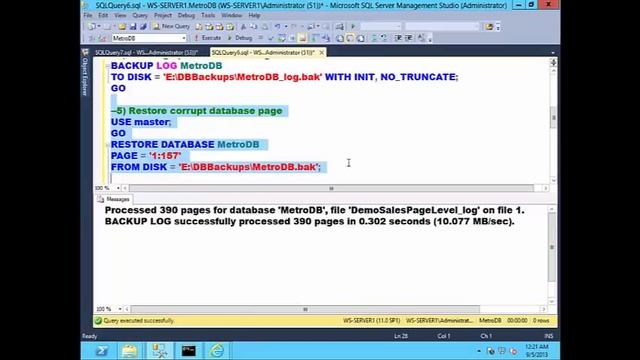
Task: Click the Copy icon in toolbar
Action: tap(253, 27)
